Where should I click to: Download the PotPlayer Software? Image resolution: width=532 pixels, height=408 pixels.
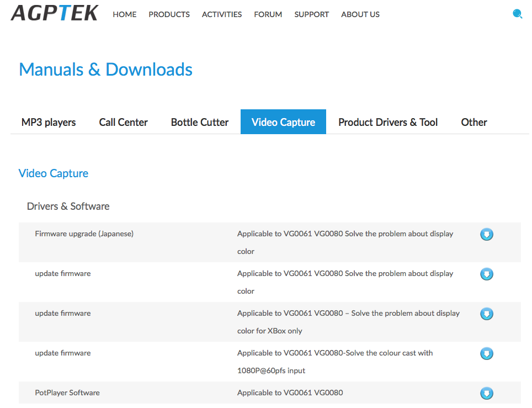click(x=487, y=393)
